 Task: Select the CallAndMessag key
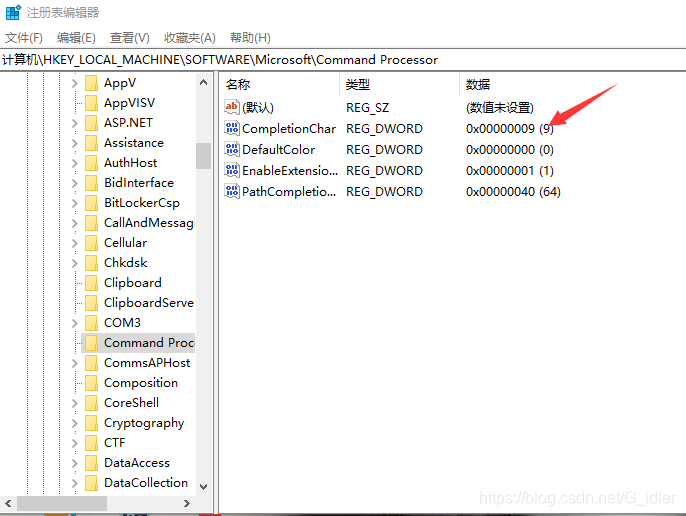point(149,223)
